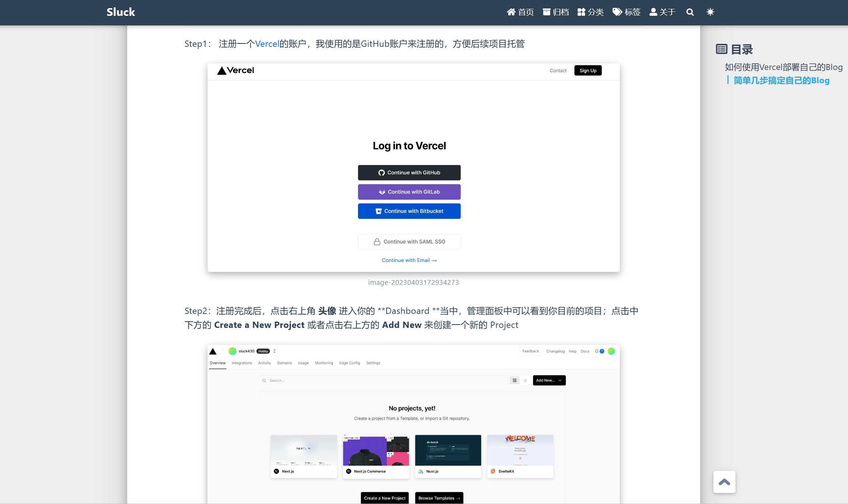Click the theme/settings star icon
Screen dimensions: 848x504
click(x=710, y=12)
